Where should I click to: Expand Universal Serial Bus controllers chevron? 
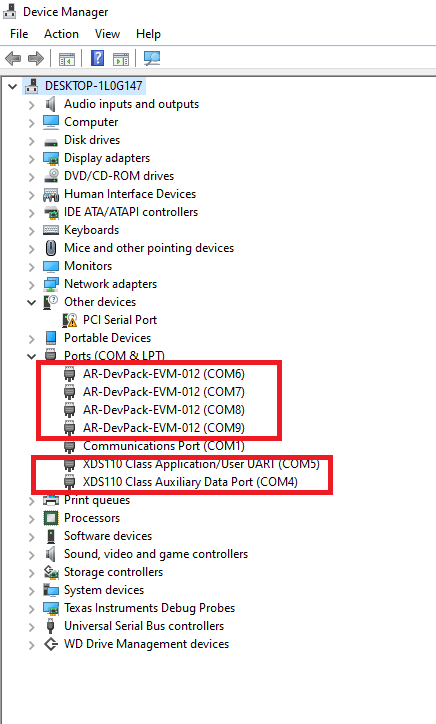(x=31, y=627)
